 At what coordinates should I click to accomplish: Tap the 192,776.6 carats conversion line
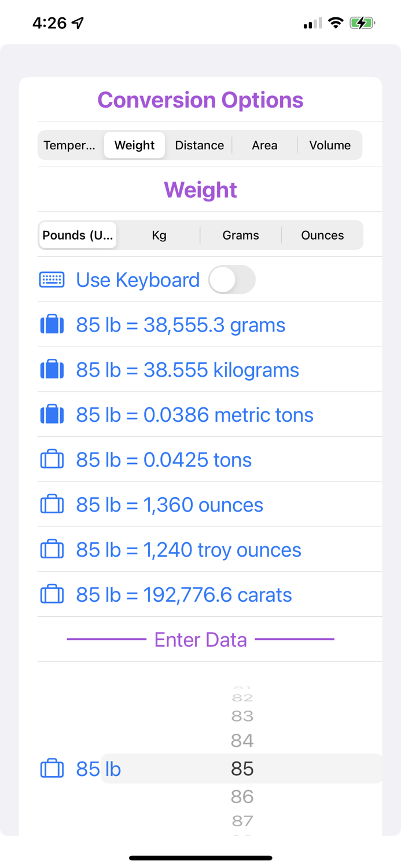pos(183,594)
